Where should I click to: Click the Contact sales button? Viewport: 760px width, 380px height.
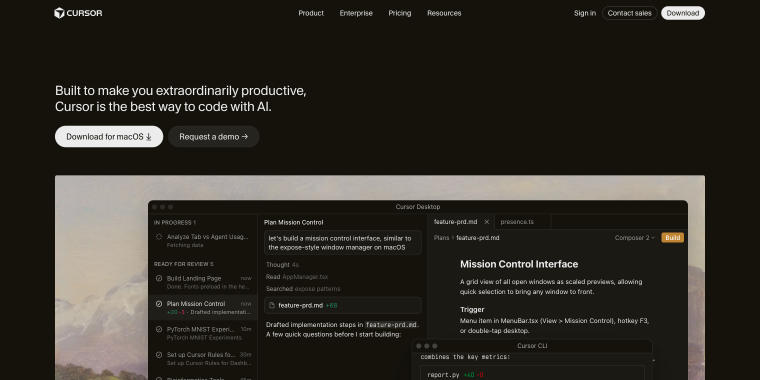(x=629, y=13)
